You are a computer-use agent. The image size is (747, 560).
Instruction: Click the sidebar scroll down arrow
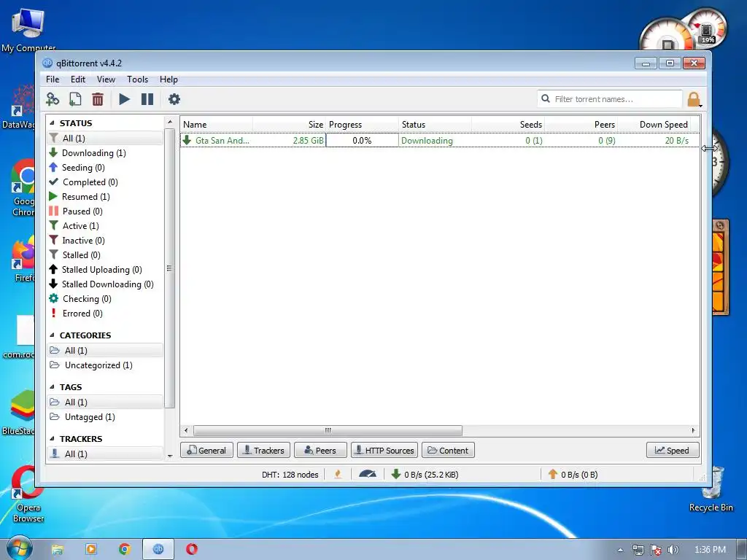170,456
